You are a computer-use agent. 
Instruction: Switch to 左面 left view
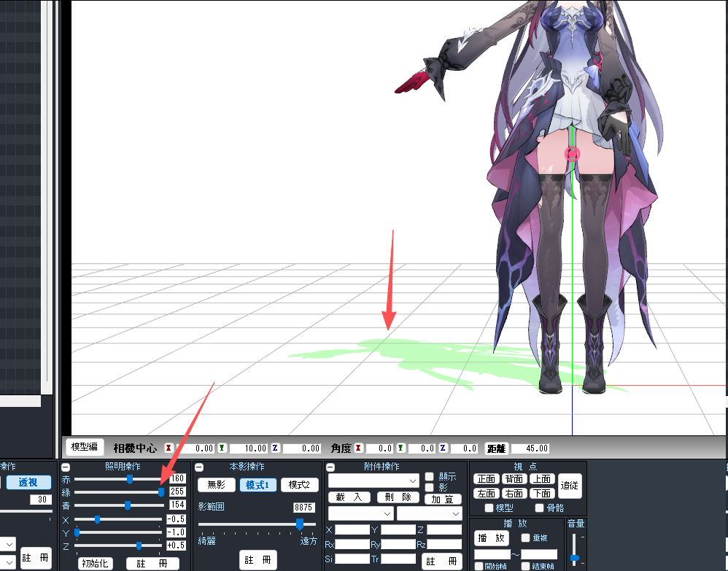pyautogui.click(x=487, y=493)
